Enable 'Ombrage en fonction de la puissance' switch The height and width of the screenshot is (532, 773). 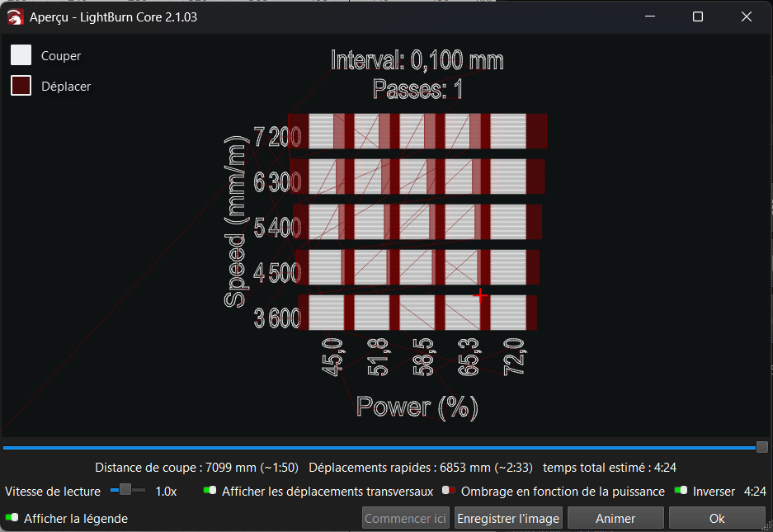pos(449,491)
